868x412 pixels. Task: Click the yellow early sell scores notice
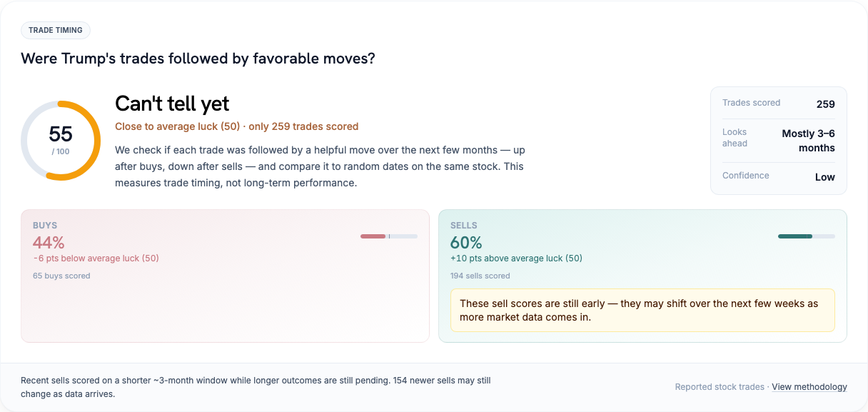coord(642,310)
